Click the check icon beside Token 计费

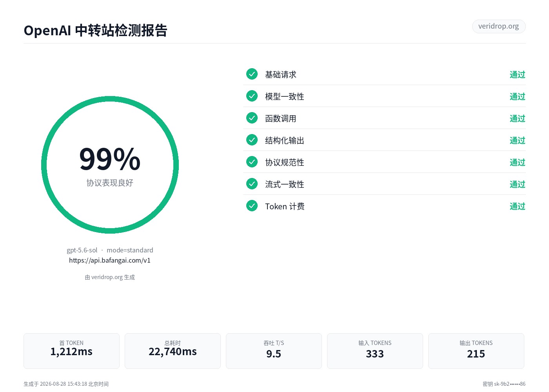tap(252, 205)
